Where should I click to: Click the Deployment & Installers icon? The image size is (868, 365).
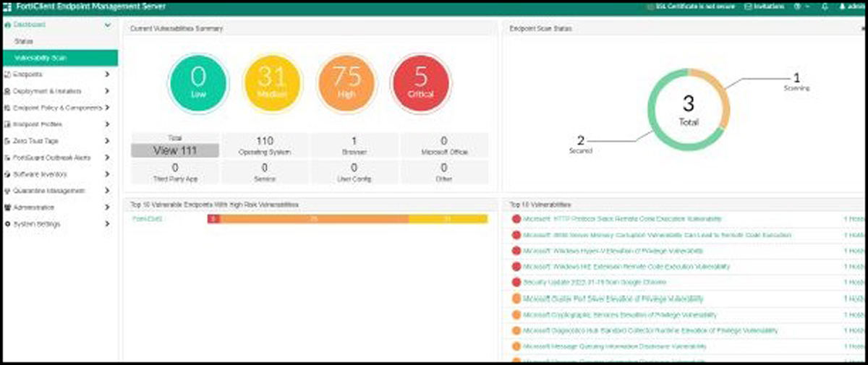tap(7, 91)
